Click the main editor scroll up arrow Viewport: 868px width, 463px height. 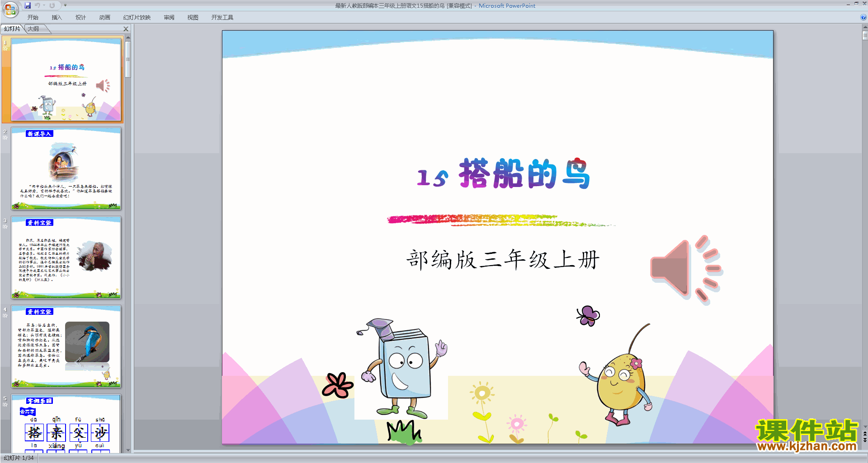click(865, 27)
